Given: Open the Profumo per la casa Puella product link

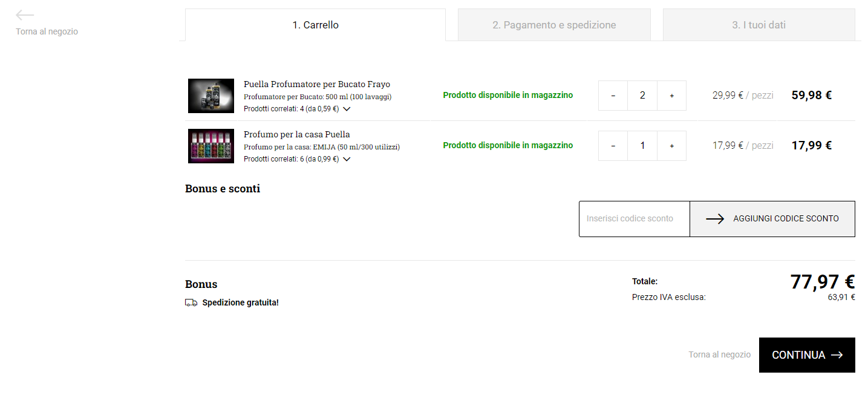Looking at the screenshot, I should click(x=297, y=134).
